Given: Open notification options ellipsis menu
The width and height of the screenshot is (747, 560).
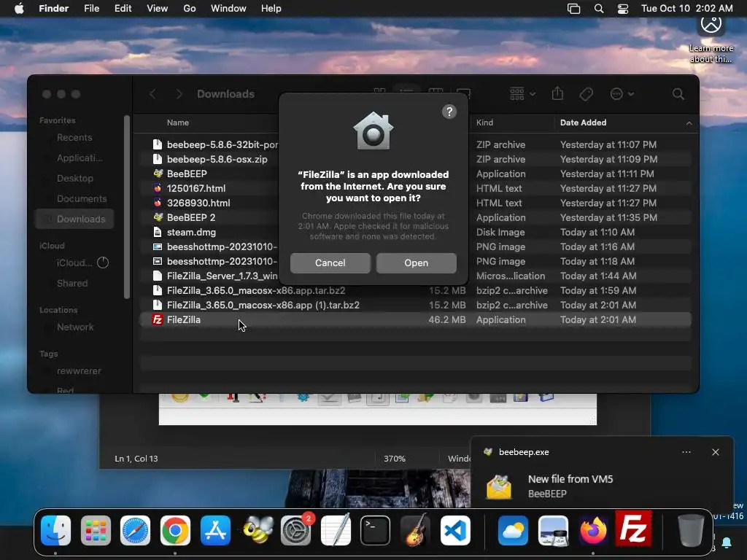Looking at the screenshot, I should (x=686, y=452).
